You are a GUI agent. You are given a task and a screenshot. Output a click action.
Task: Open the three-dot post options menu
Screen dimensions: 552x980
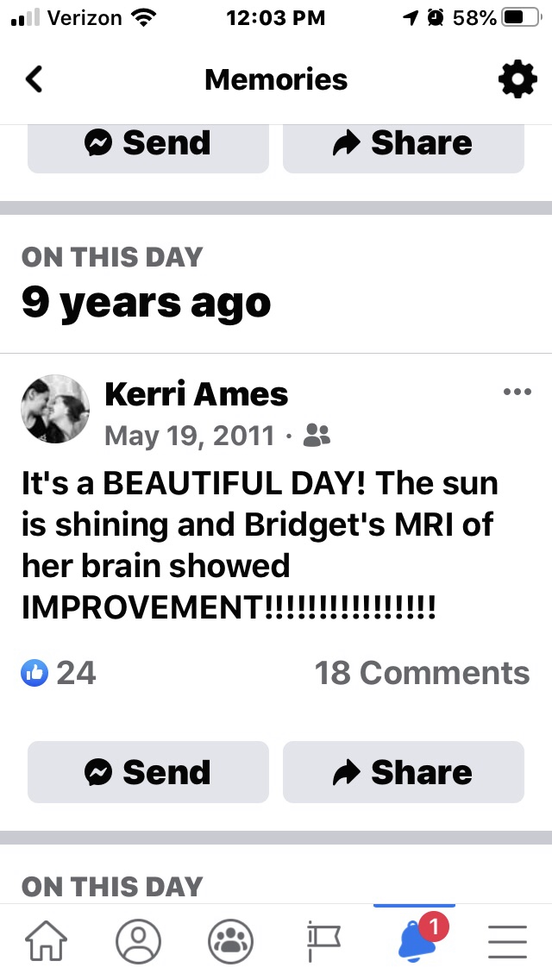tap(517, 392)
